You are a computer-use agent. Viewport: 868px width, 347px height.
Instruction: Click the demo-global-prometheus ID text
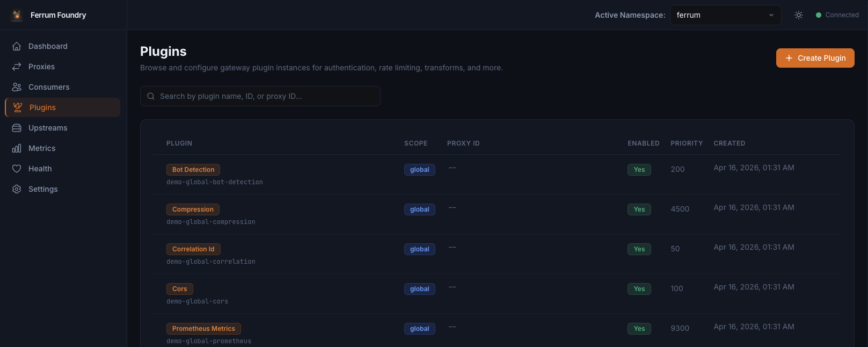point(209,341)
